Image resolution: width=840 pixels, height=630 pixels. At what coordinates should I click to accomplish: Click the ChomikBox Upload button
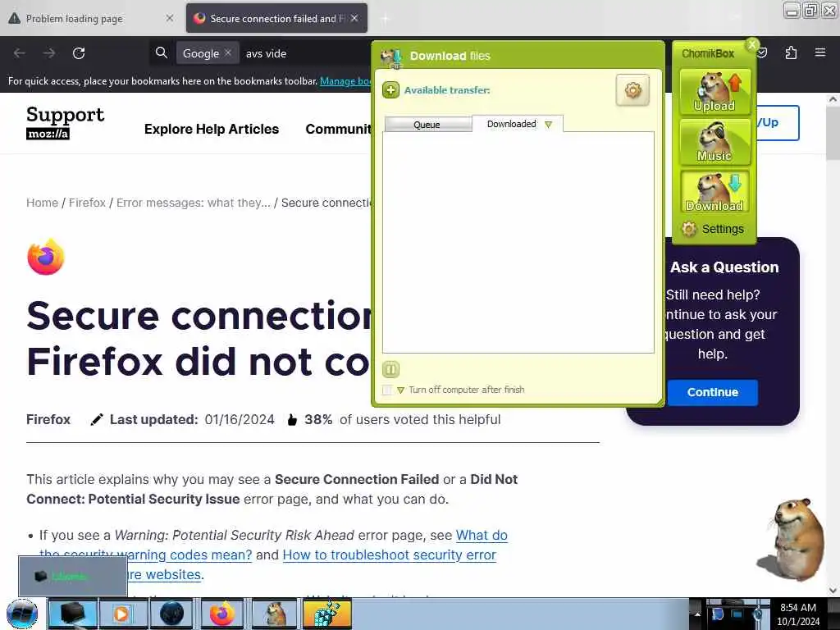pyautogui.click(x=714, y=92)
